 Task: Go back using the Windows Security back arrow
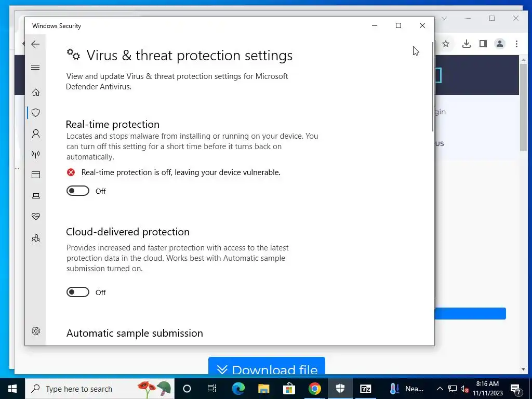click(35, 44)
